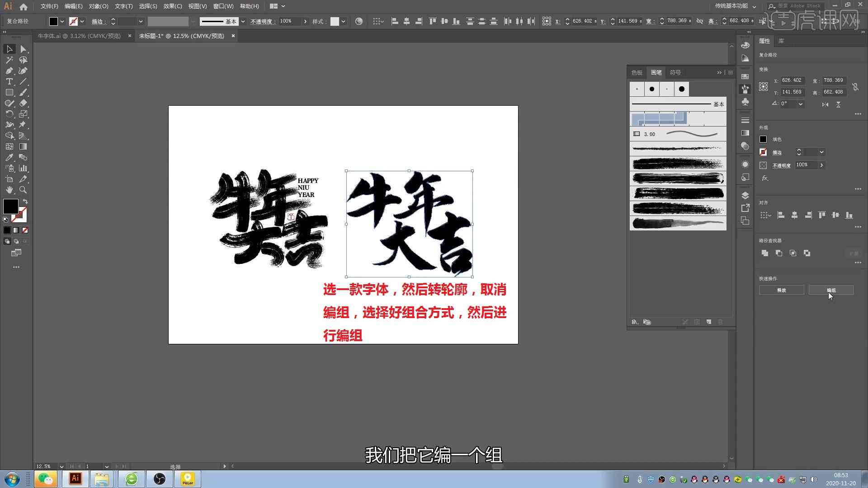Open the Brushes panel tab
This screenshot has width=868, height=488.
tap(656, 72)
